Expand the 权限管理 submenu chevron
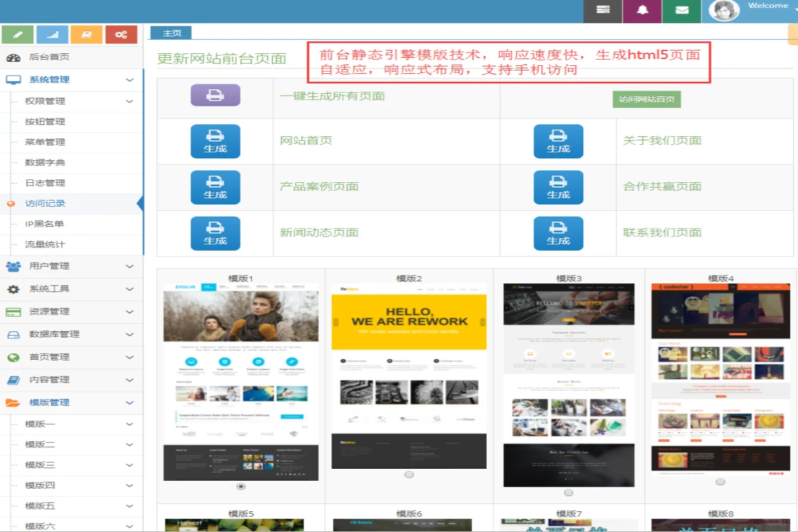Screen dimensions: 798x532 [130, 101]
